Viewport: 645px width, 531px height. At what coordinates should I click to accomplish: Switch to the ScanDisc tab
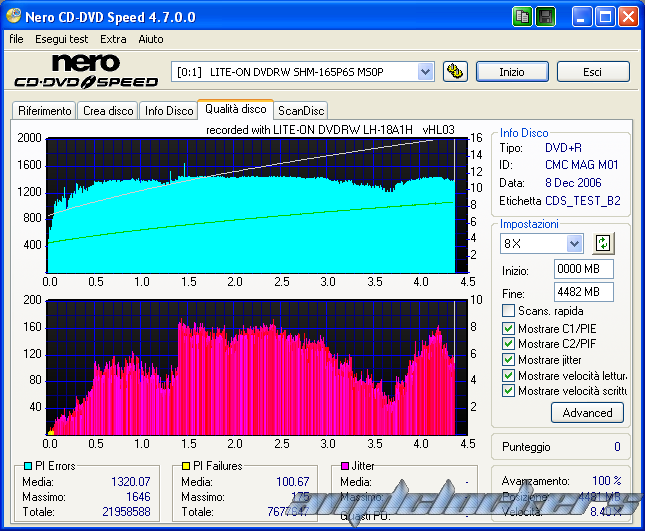301,111
